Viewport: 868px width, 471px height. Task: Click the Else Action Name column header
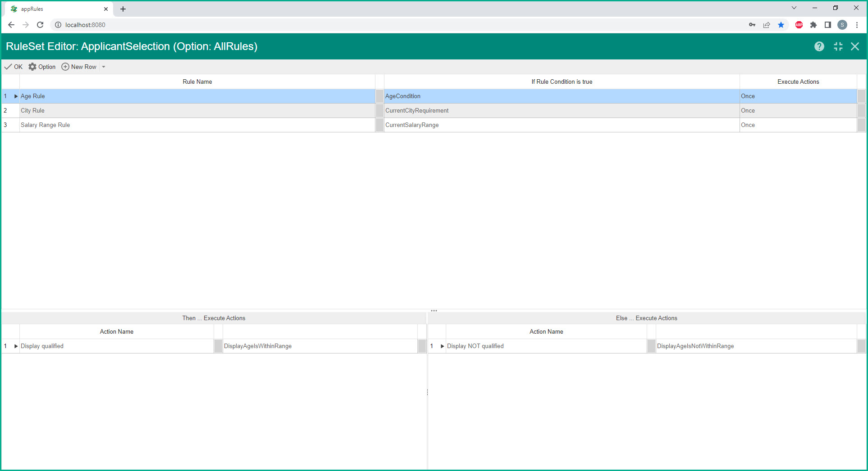(x=546, y=332)
